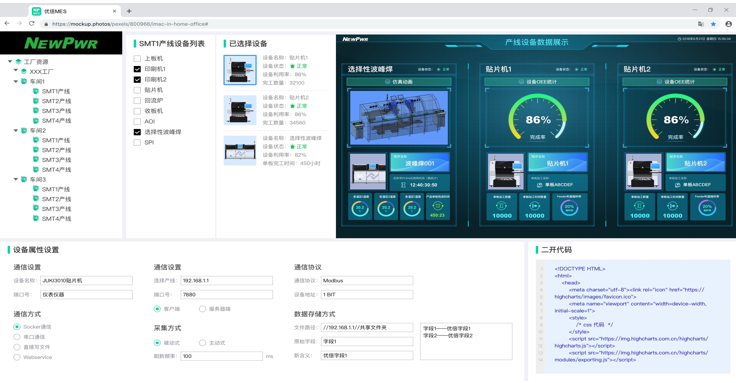Screen dimensions: 736x383
Task: Select SMT3产线 under 车间3
Action: 56,209
